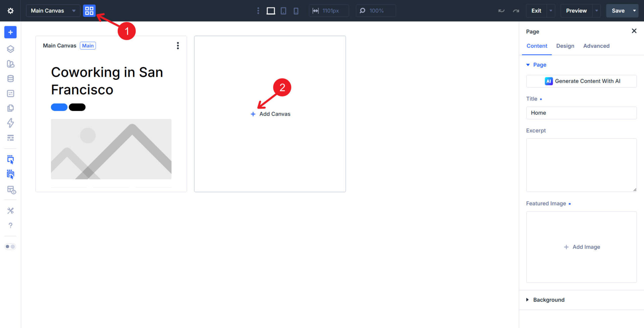644x328 pixels.
Task: Open the pages copy icon in sidebar
Action: coord(10,108)
